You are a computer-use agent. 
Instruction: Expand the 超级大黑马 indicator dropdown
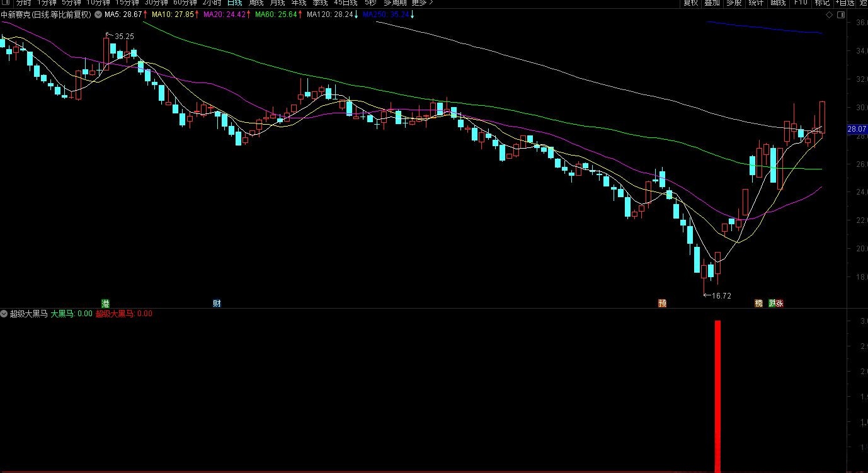(x=4, y=314)
